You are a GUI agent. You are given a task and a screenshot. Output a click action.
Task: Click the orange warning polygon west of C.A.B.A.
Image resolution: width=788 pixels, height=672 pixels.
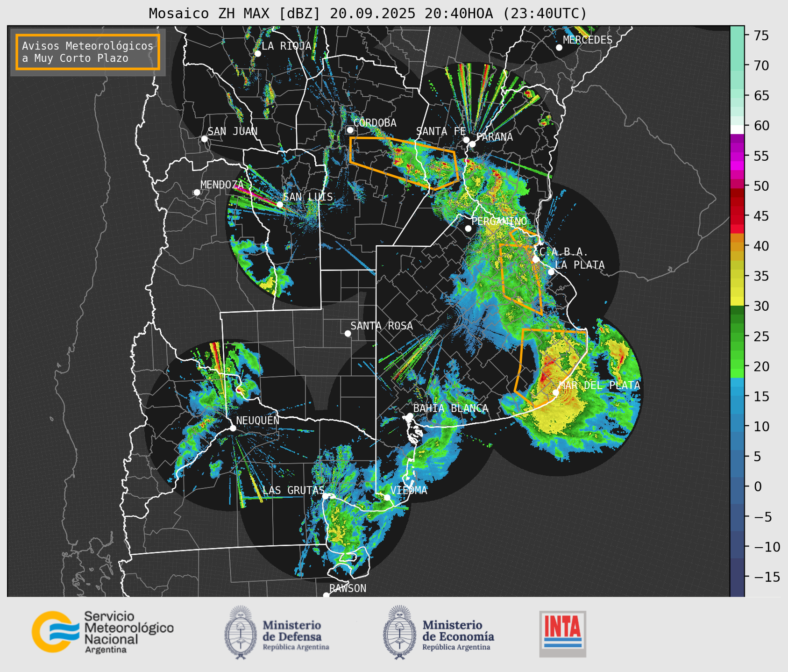tap(520, 279)
